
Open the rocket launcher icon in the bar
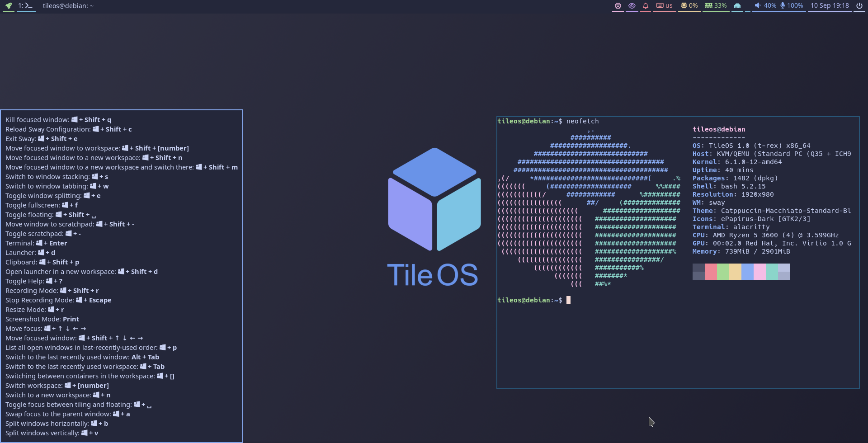8,6
